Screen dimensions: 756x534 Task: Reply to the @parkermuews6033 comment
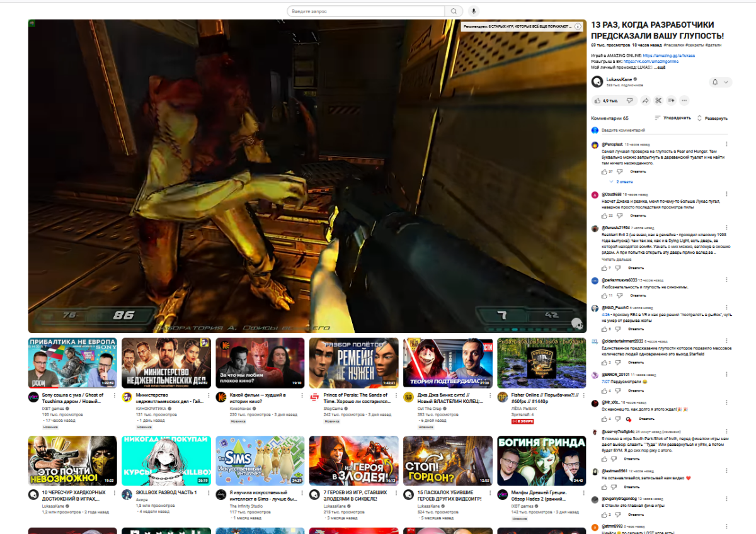[x=638, y=295]
